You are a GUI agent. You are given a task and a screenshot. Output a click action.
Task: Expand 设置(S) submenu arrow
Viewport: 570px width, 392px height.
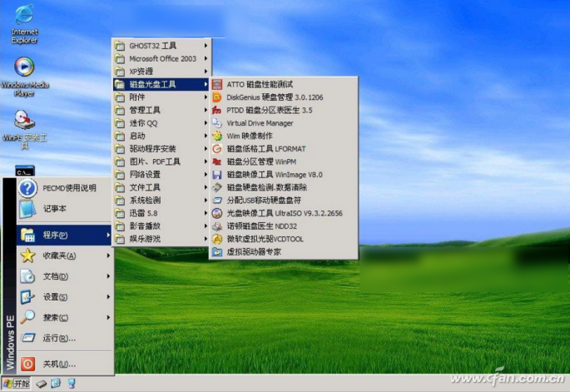coord(108,297)
